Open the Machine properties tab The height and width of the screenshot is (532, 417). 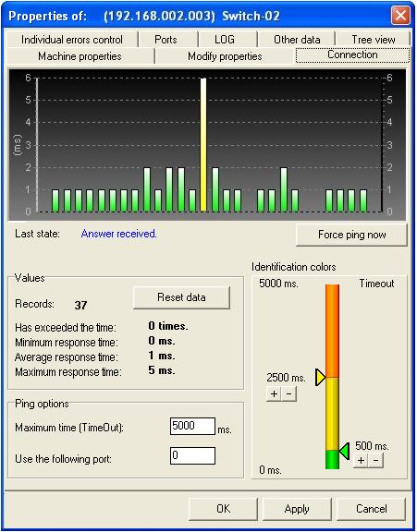pyautogui.click(x=80, y=56)
